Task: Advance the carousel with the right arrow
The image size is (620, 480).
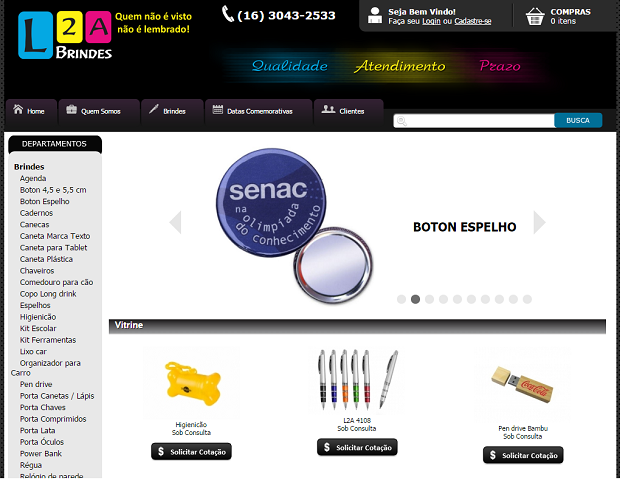Action: click(539, 222)
